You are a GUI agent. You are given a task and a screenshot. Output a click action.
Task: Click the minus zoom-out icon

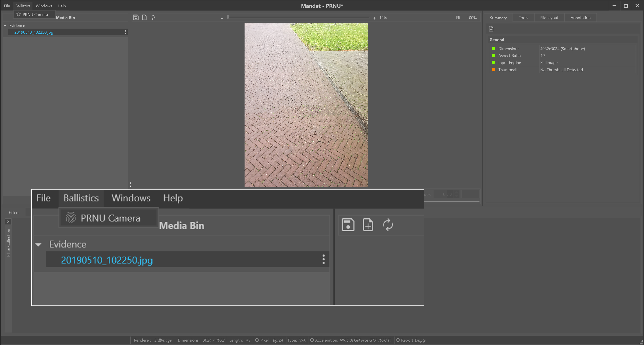click(x=222, y=18)
